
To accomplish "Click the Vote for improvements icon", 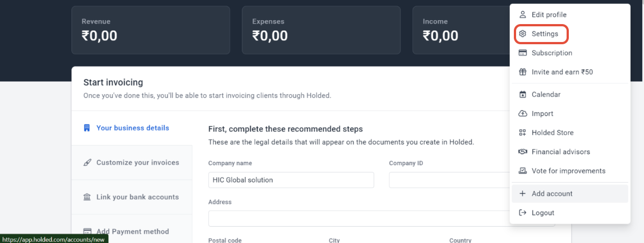I will click(x=523, y=171).
